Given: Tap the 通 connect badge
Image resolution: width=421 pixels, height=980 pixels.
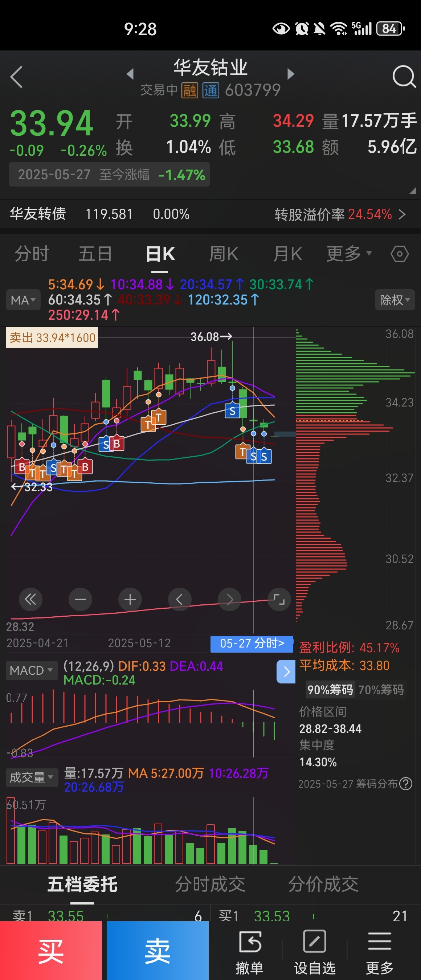Looking at the screenshot, I should tap(211, 90).
